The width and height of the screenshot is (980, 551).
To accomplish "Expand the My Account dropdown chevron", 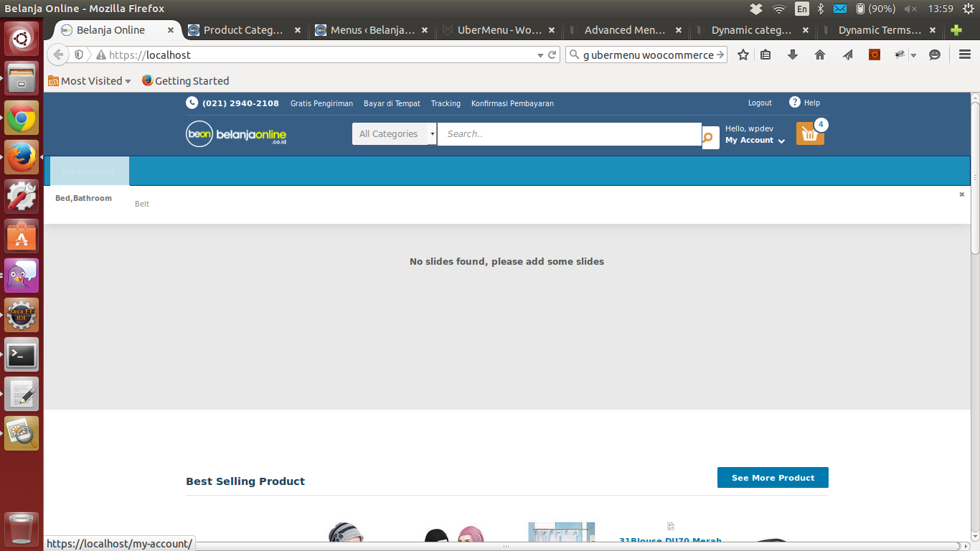I will [x=781, y=141].
